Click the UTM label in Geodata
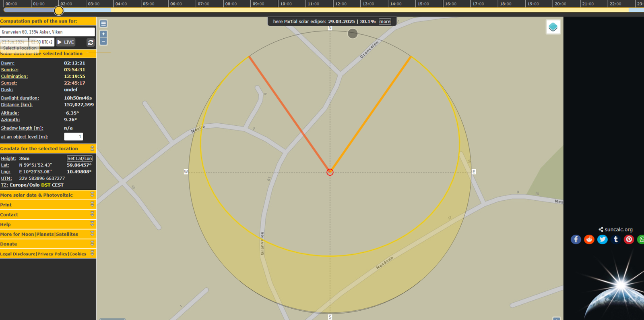Screen dimensions: 644x320 [x=6, y=179]
